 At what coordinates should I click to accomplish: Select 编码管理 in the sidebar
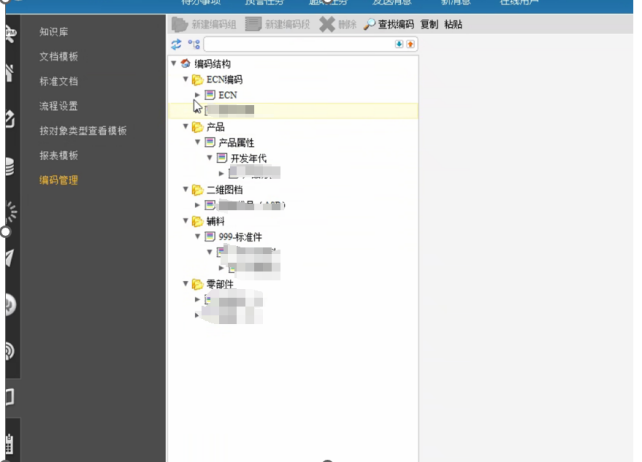click(x=59, y=180)
